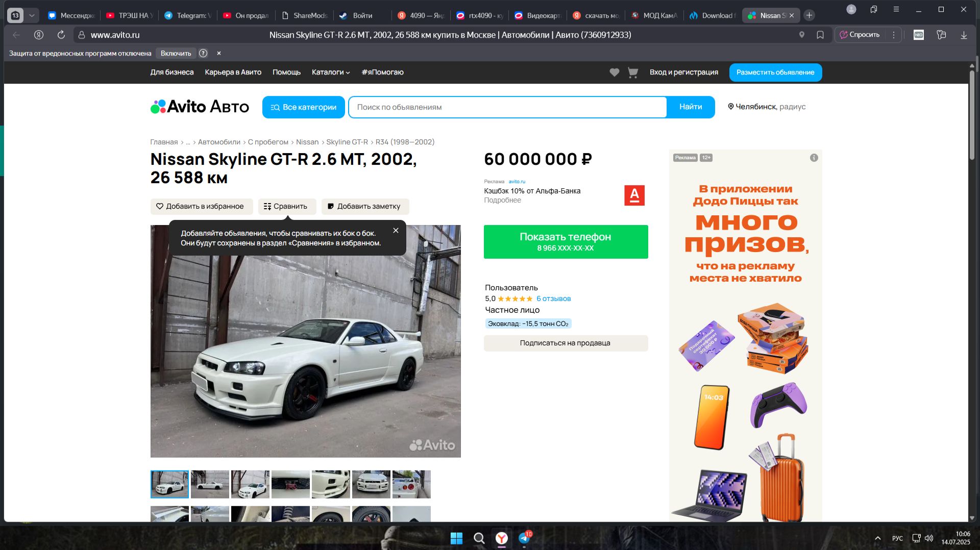Switch to the ShareMods tab
The width and height of the screenshot is (980, 550).
click(x=305, y=15)
